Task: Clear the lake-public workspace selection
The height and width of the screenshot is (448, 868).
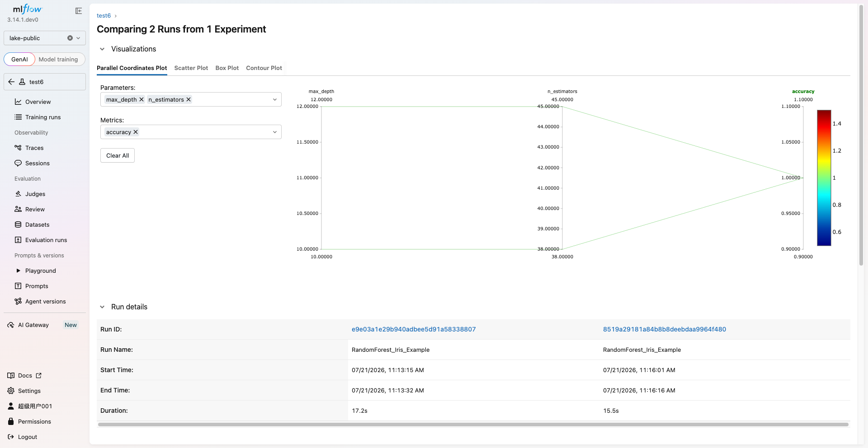Action: tap(70, 38)
